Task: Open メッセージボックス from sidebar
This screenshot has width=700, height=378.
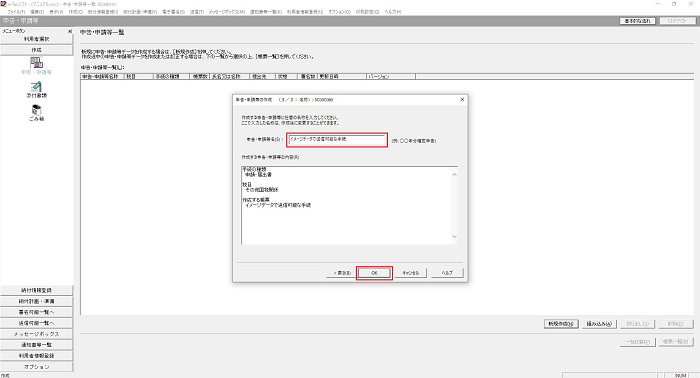Action: (x=36, y=334)
